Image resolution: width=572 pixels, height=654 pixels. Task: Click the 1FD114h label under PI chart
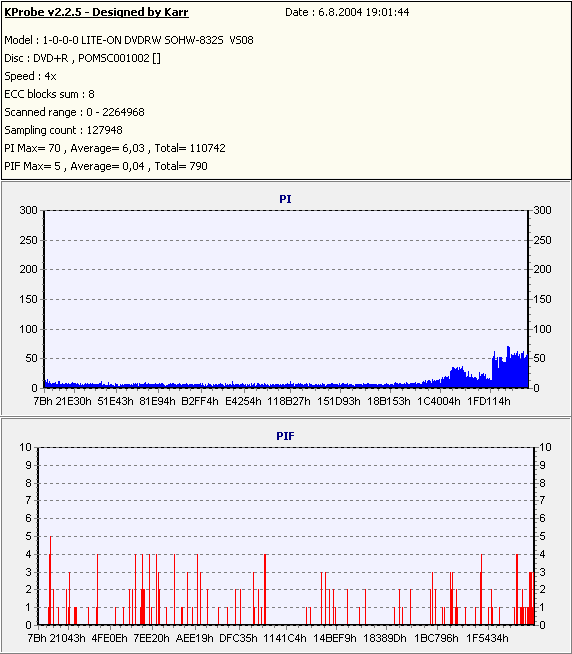tap(489, 401)
